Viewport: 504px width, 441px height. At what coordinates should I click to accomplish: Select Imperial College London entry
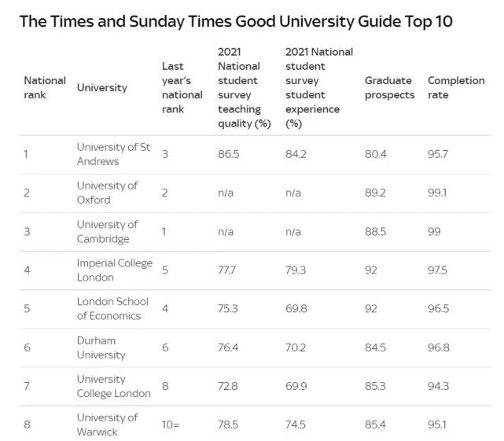(x=115, y=270)
